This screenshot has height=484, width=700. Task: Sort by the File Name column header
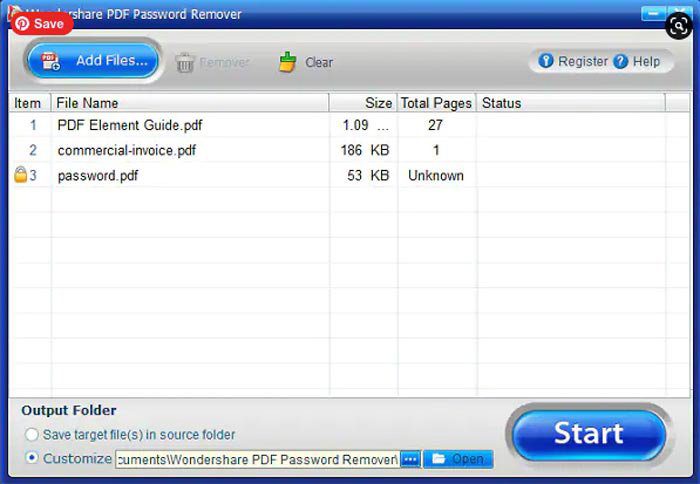[190, 103]
